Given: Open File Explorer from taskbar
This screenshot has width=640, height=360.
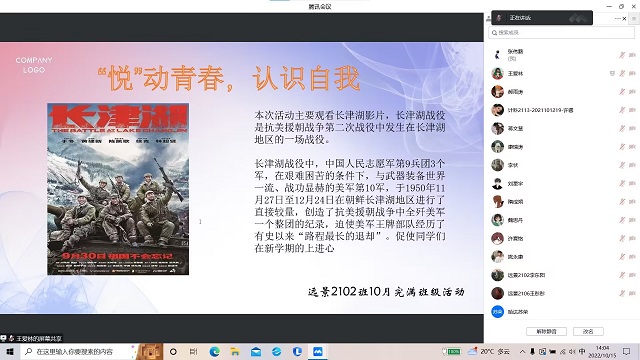Looking at the screenshot, I should (x=235, y=351).
